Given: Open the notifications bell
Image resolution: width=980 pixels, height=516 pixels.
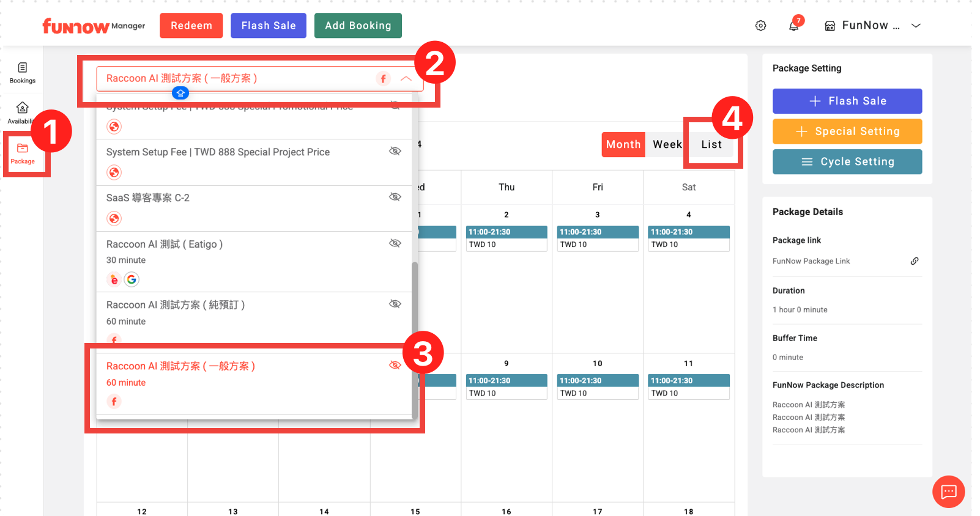Looking at the screenshot, I should [794, 26].
